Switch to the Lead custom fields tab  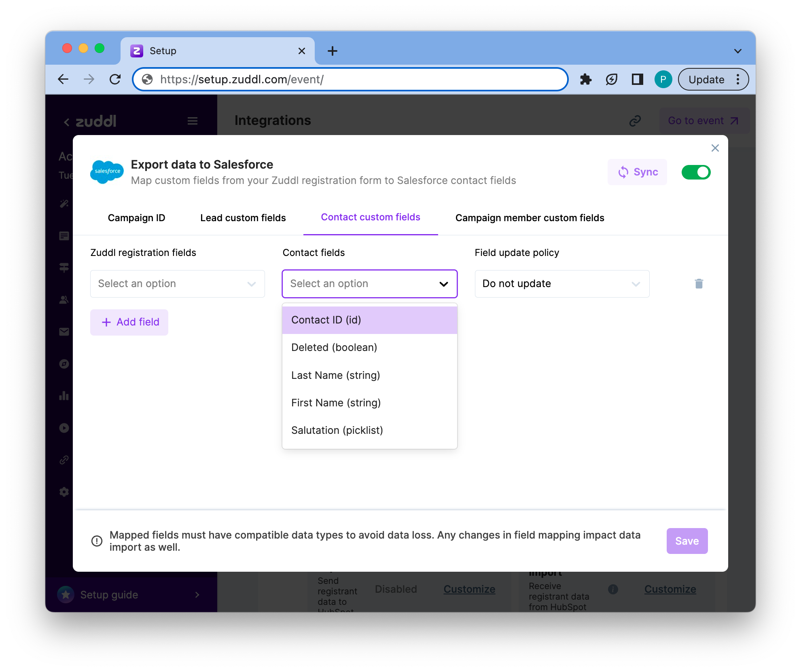(243, 218)
